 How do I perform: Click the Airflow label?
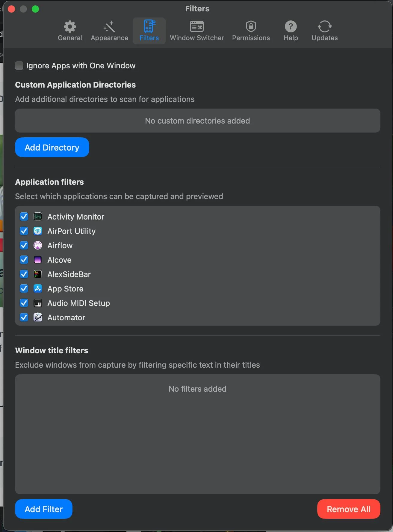pyautogui.click(x=60, y=246)
